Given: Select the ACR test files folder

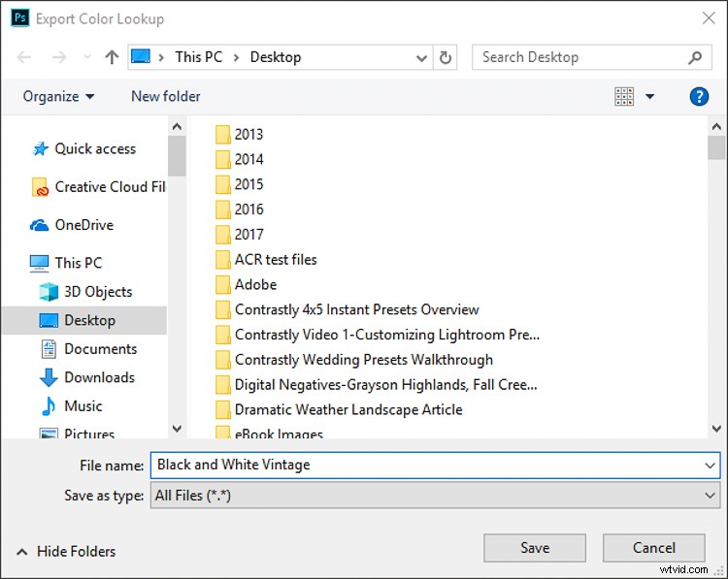Looking at the screenshot, I should pos(275,260).
